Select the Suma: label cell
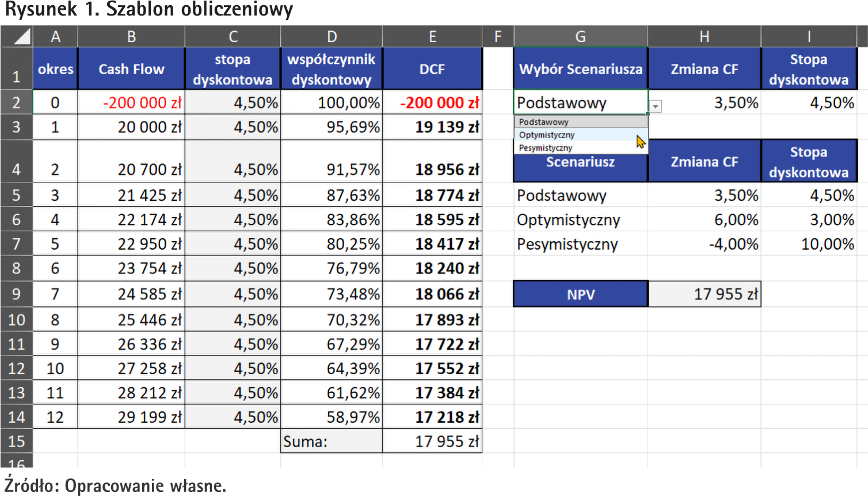Image resolution: width=868 pixels, height=496 pixels. click(x=331, y=441)
